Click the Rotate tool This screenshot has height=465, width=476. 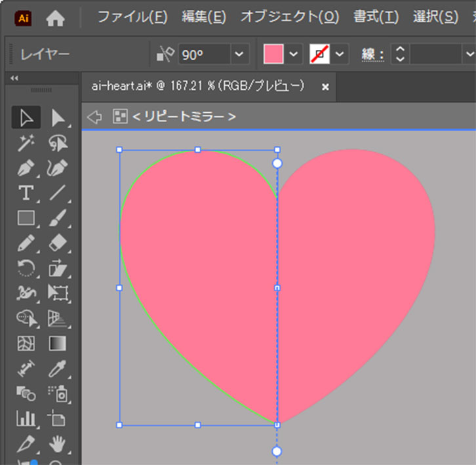click(x=26, y=268)
